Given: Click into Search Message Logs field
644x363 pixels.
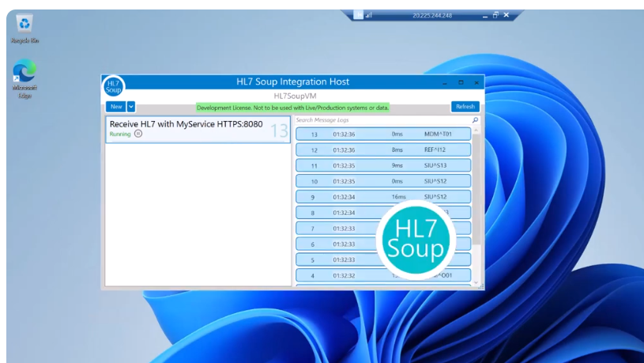Looking at the screenshot, I should click(382, 120).
